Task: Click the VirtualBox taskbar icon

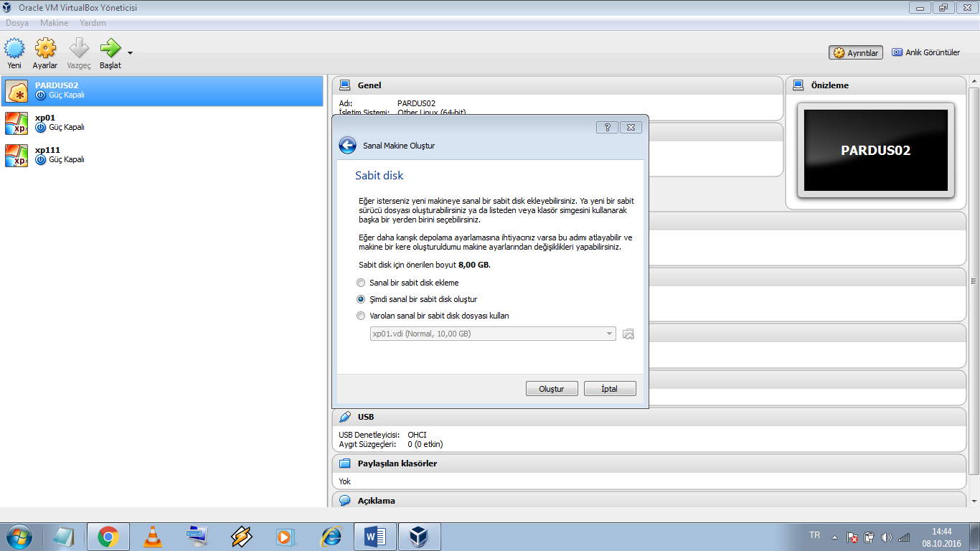Action: 420,537
